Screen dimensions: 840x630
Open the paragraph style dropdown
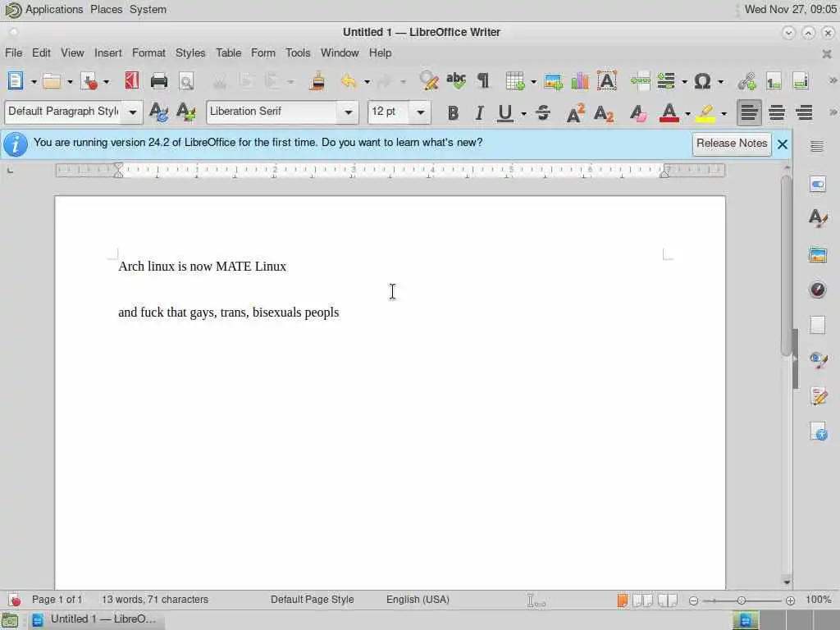click(132, 112)
